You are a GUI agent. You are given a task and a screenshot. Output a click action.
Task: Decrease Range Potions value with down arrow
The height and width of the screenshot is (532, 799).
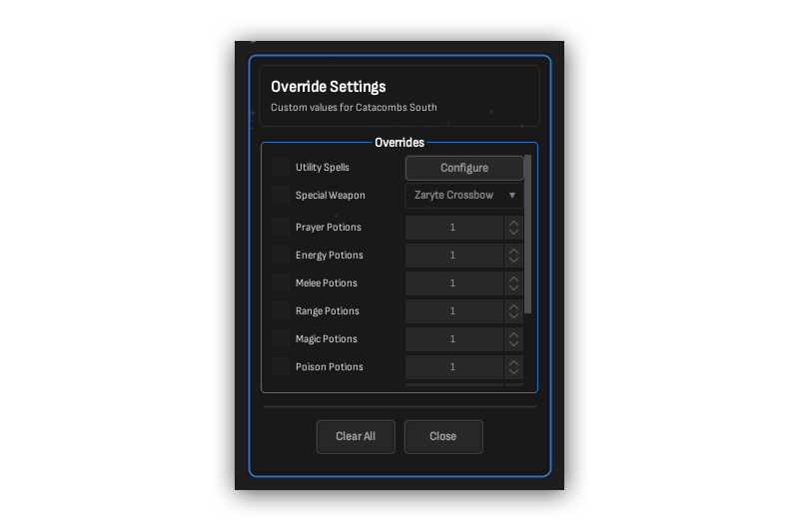[513, 316]
